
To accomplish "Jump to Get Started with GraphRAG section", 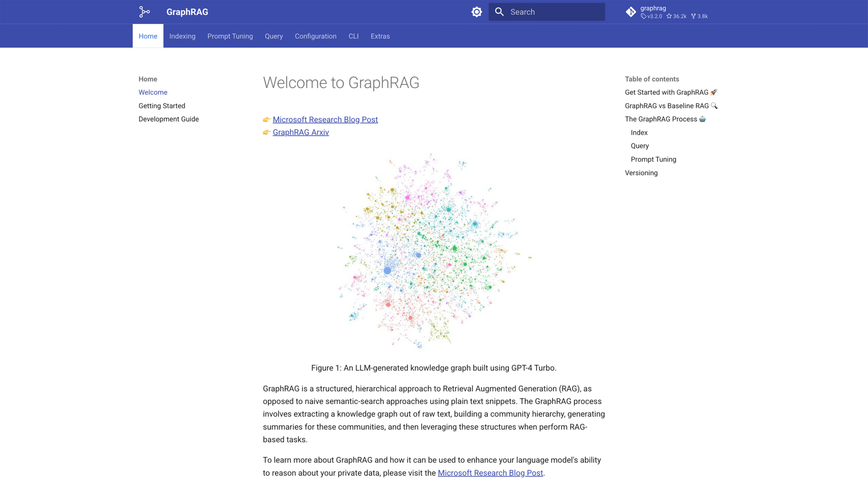I will 671,92.
